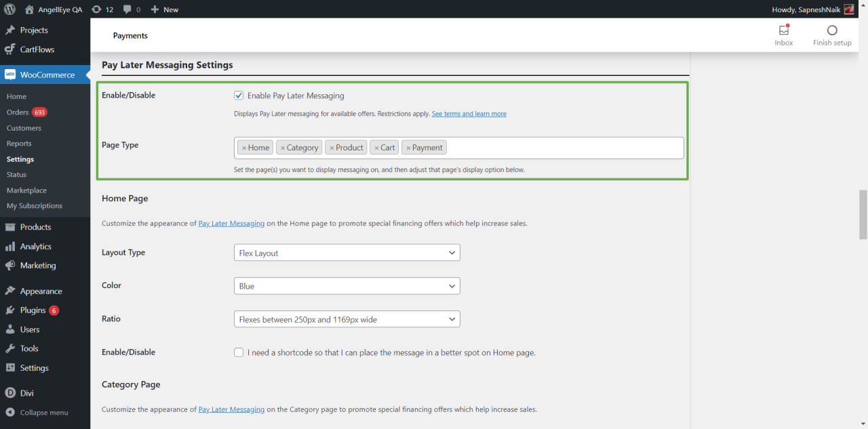Remove the Home tag from Page Type
The width and height of the screenshot is (868, 429).
(244, 148)
